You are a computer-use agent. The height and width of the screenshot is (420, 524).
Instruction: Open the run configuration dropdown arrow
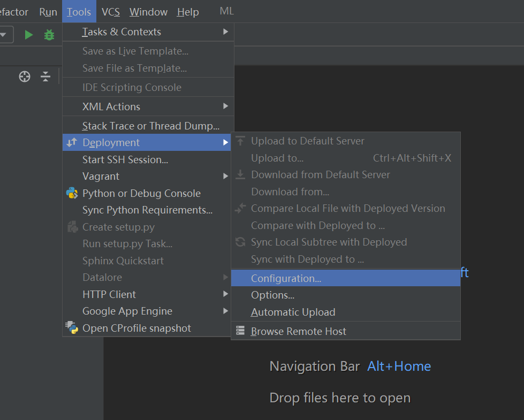click(4, 35)
